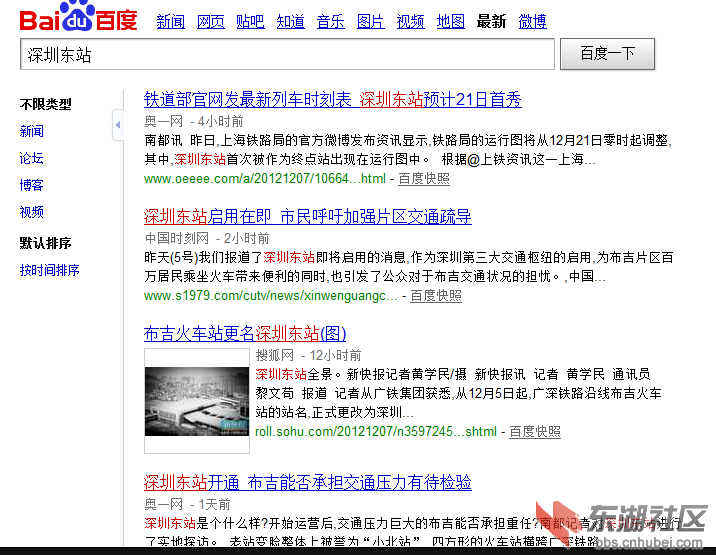The image size is (716, 555).
Task: Focus the search box containing 深圳东站
Action: tap(287, 54)
